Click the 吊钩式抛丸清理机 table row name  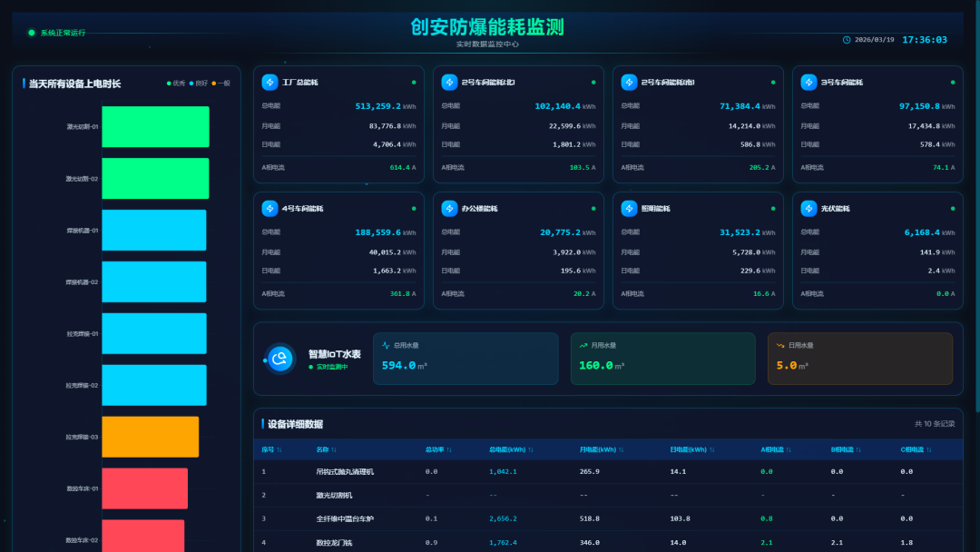tap(345, 472)
